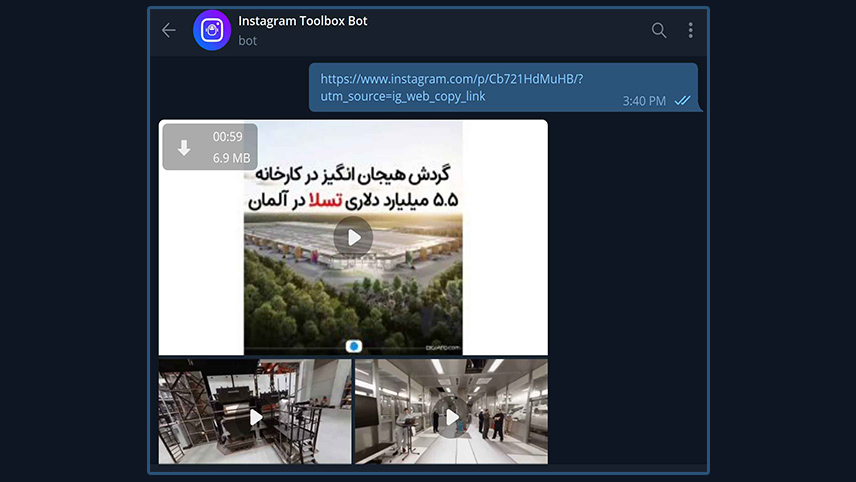The height and width of the screenshot is (482, 856).
Task: Click the 6.9 MB file size label
Action: click(231, 158)
